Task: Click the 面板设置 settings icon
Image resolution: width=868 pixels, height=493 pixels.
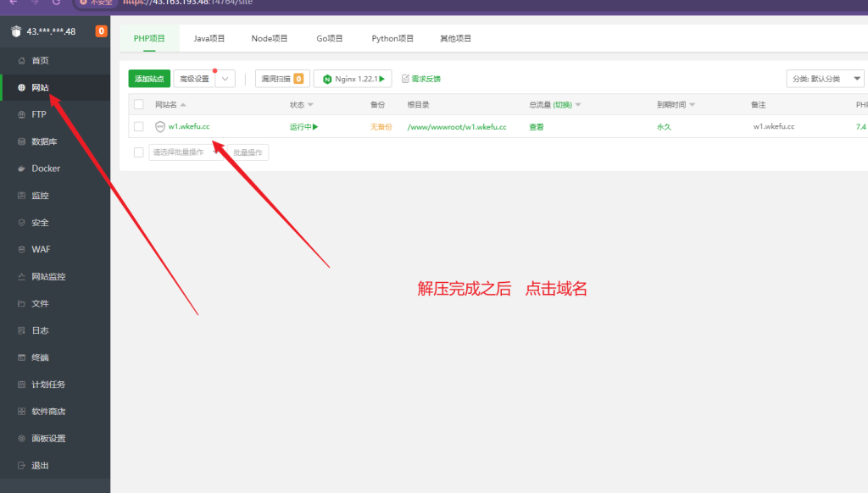Action: 21,439
